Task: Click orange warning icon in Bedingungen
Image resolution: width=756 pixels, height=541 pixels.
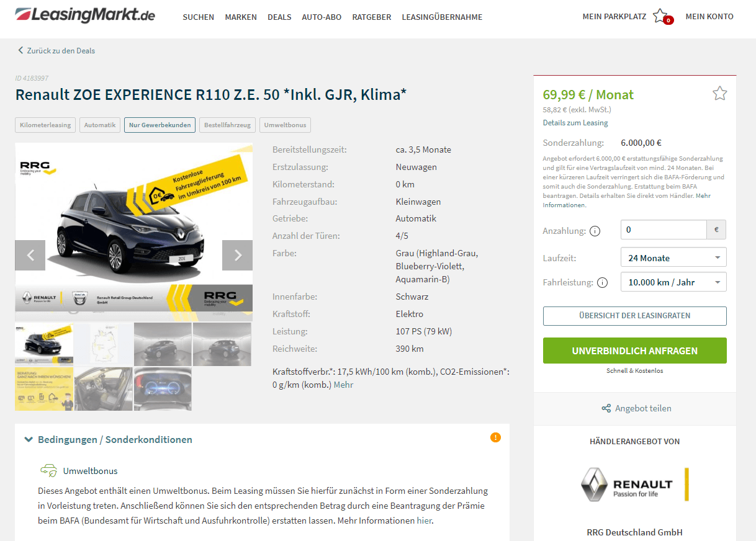Action: tap(495, 437)
